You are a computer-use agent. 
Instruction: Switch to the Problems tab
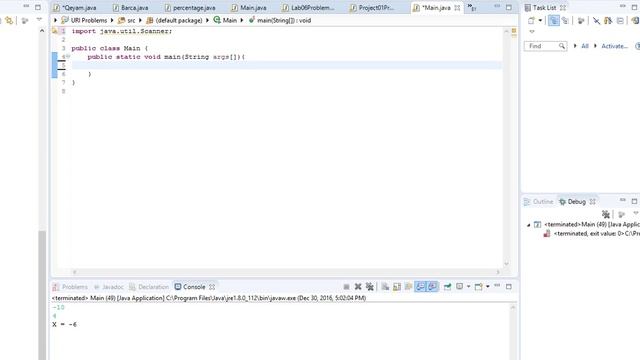tap(70, 287)
